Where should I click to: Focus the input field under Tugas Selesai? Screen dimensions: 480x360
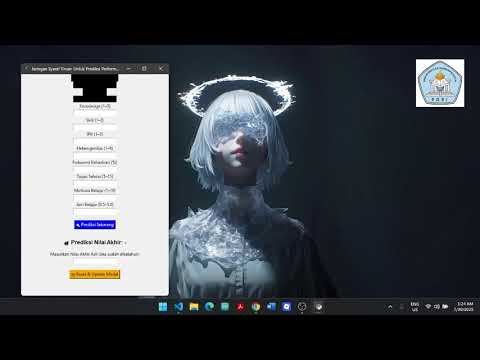pos(95,183)
